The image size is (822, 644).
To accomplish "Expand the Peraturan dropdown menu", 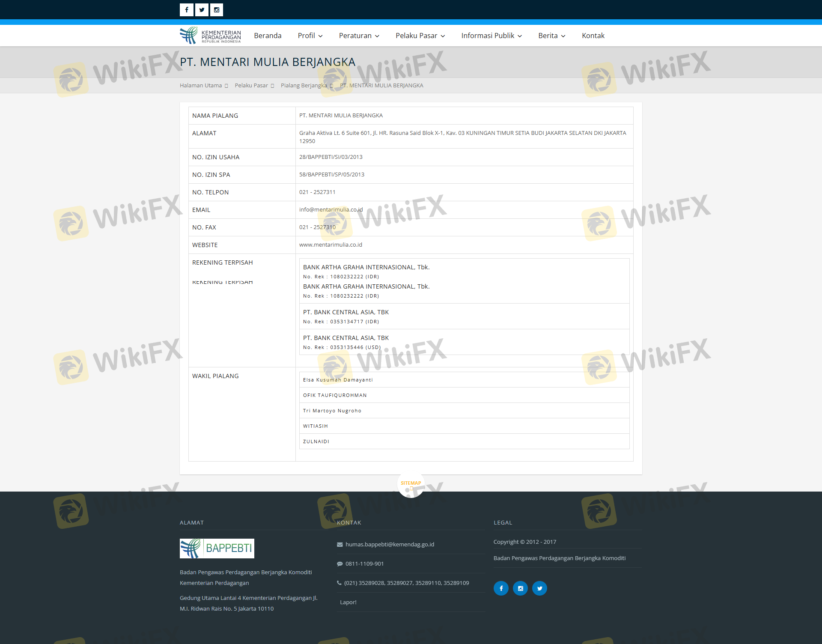I will tap(359, 36).
